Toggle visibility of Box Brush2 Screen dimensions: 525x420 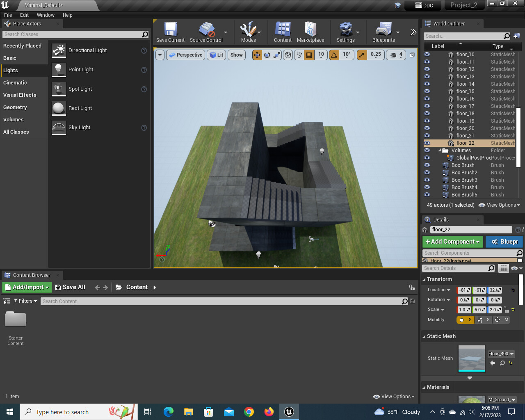pyautogui.click(x=427, y=172)
